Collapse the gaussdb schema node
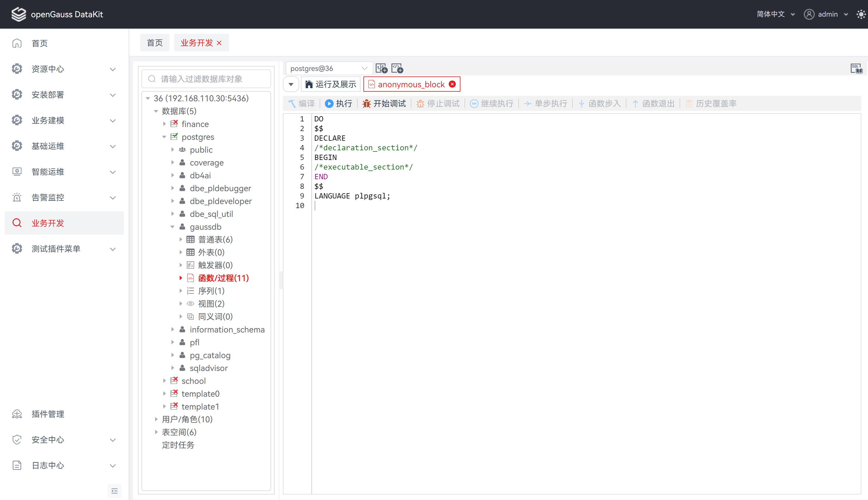 click(x=172, y=227)
